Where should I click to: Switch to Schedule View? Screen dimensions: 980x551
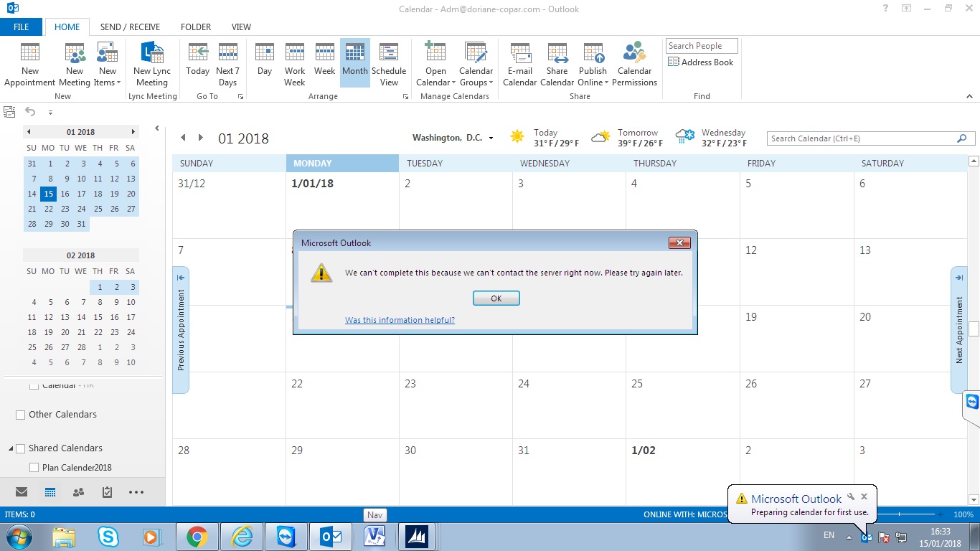[x=389, y=64]
